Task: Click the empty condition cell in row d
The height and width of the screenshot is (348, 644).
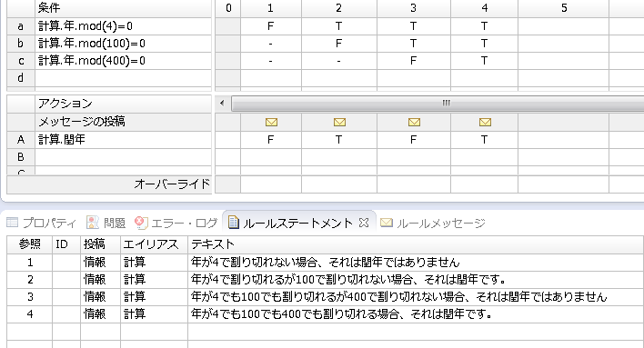Action: coord(123,78)
